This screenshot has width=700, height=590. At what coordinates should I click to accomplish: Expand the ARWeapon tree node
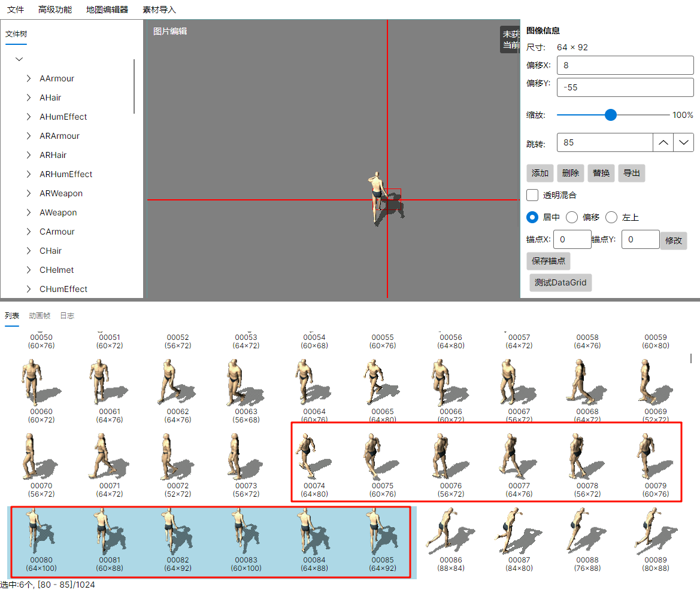(x=29, y=193)
